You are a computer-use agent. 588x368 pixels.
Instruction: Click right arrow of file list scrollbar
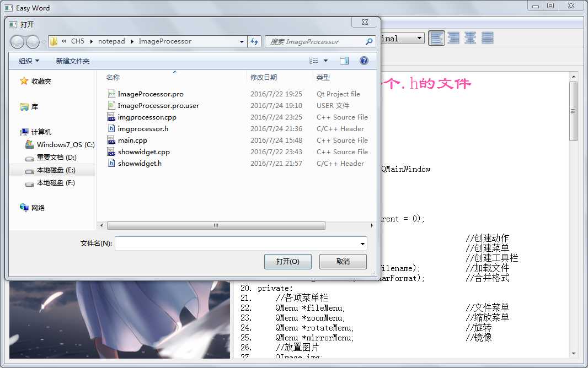click(x=372, y=225)
